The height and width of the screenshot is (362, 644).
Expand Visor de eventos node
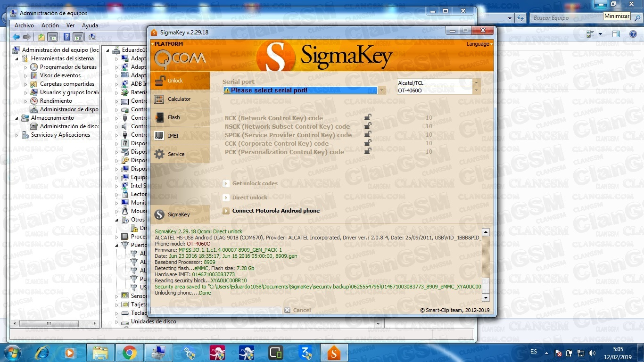(x=26, y=76)
